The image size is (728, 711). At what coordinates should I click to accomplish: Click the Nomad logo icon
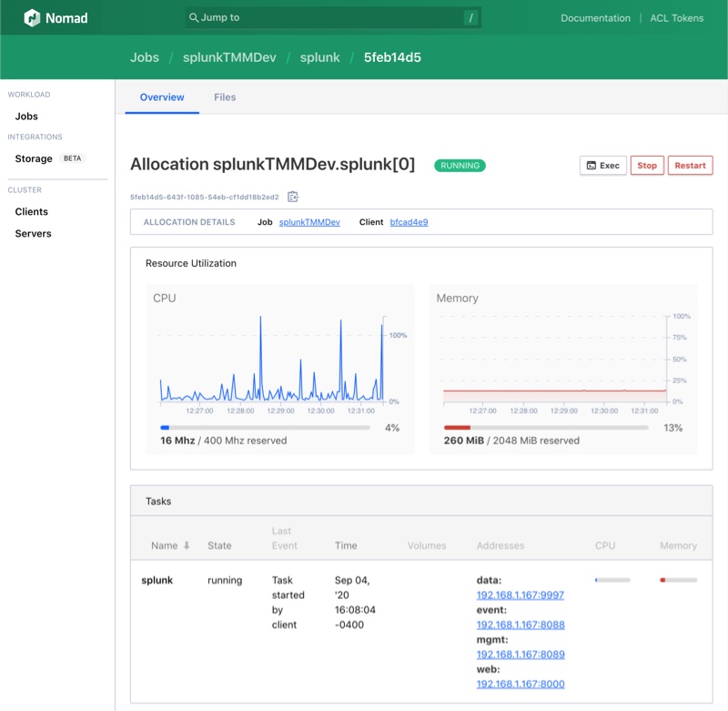[32, 18]
